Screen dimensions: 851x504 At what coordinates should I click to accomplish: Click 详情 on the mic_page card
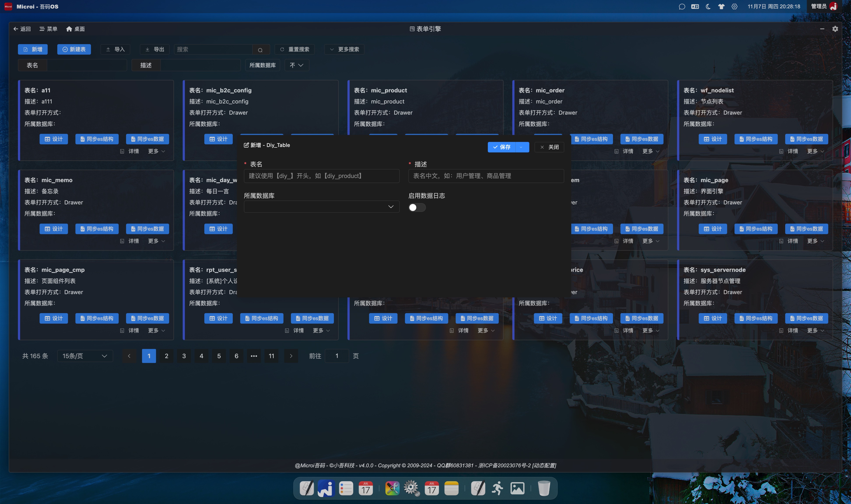coord(789,241)
